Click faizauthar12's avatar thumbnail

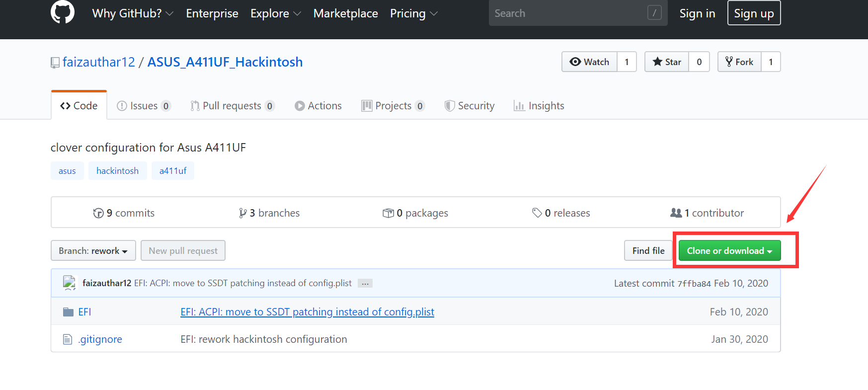coord(70,283)
